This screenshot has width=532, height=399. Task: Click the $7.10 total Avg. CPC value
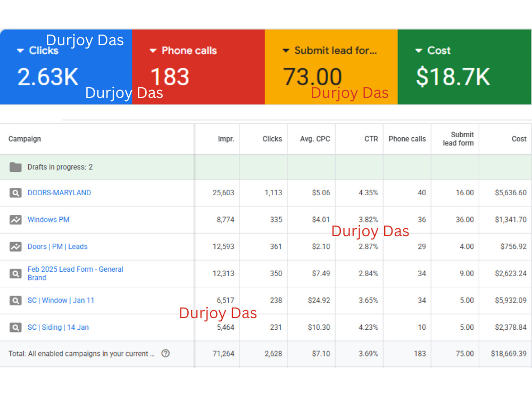coord(321,354)
